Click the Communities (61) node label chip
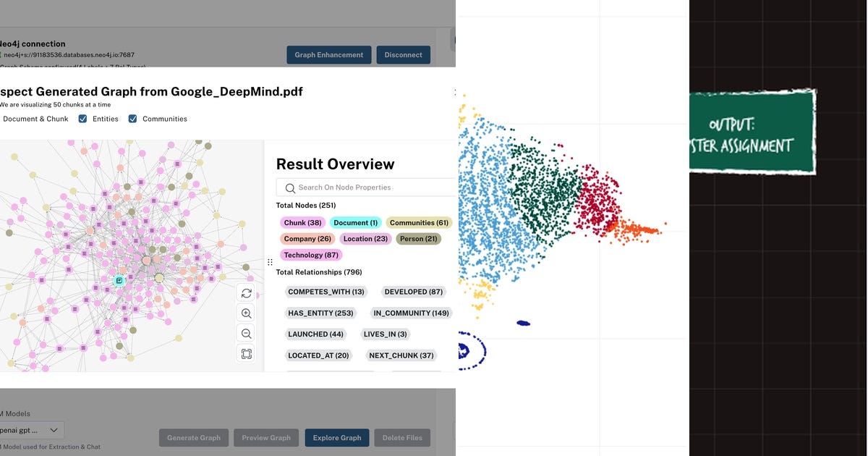Image resolution: width=868 pixels, height=456 pixels. [x=419, y=222]
